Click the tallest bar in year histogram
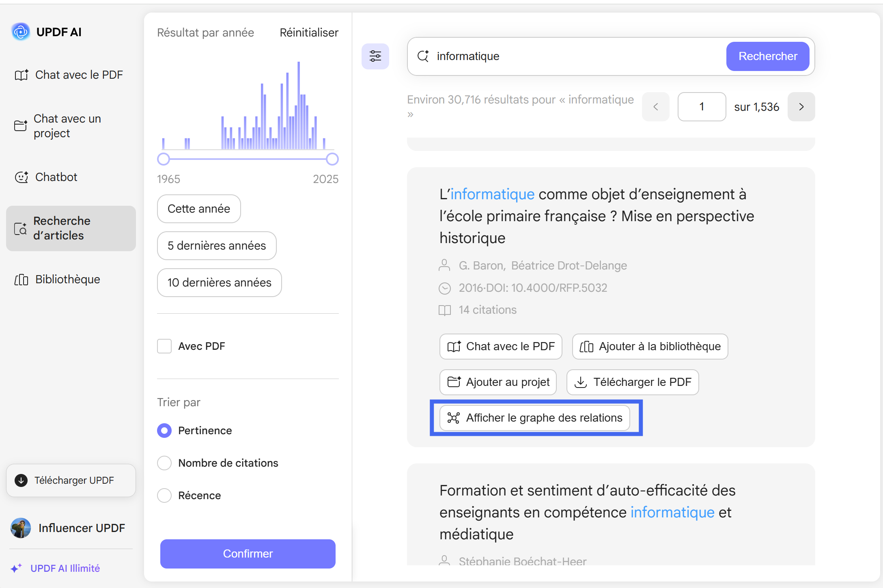Viewport: 883px width, 588px height. [299, 106]
